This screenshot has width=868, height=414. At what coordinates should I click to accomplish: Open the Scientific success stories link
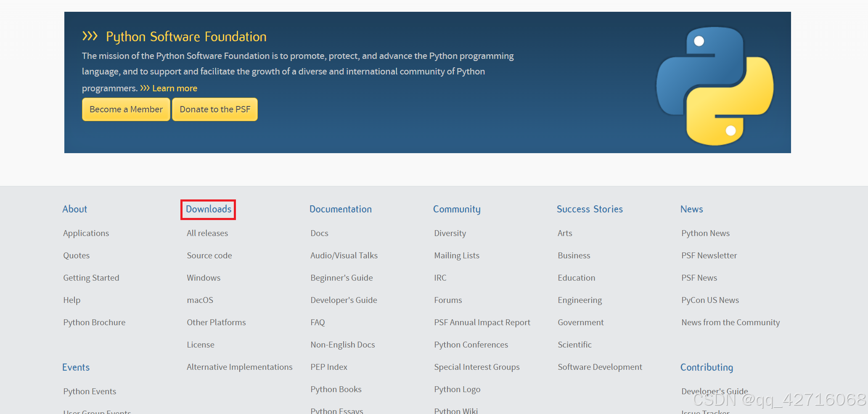[574, 345]
